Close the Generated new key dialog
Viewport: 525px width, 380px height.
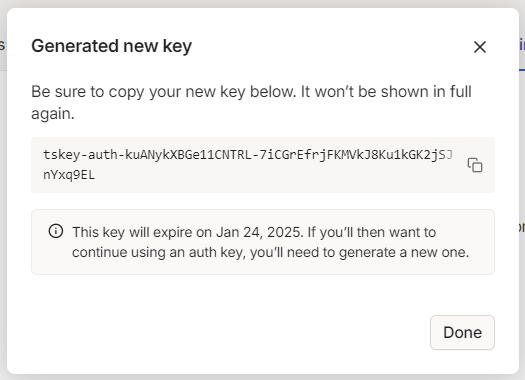pyautogui.click(x=480, y=47)
